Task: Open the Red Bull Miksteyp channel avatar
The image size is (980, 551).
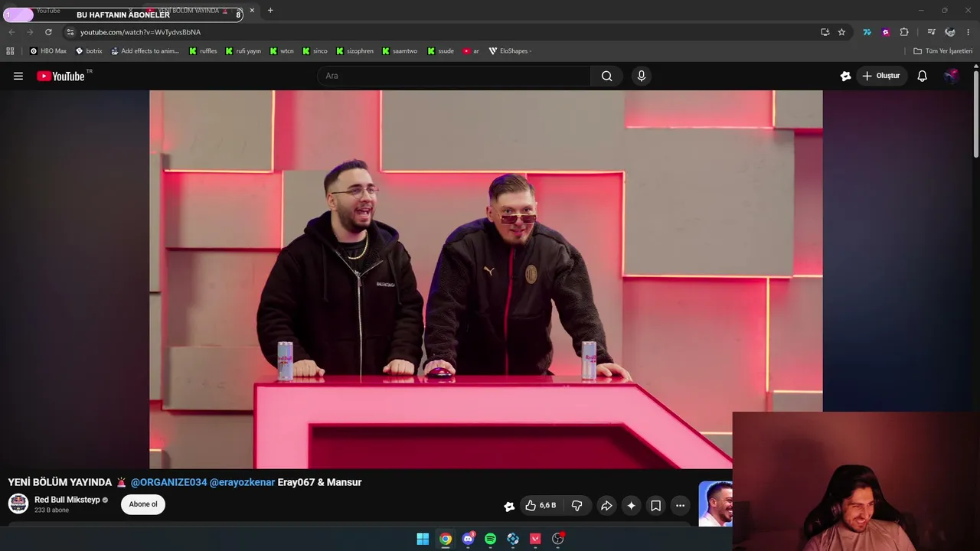Action: point(18,504)
